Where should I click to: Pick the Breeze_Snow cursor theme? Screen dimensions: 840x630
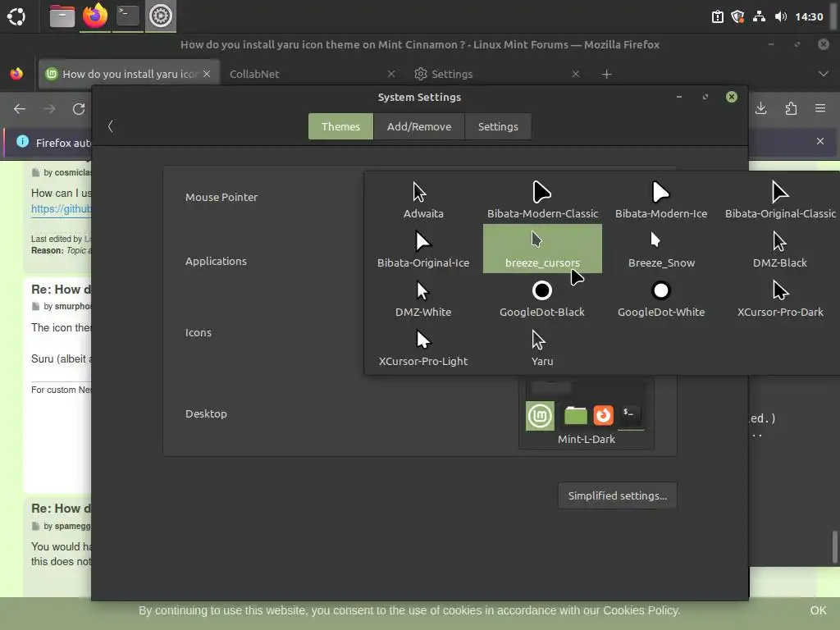(x=661, y=249)
